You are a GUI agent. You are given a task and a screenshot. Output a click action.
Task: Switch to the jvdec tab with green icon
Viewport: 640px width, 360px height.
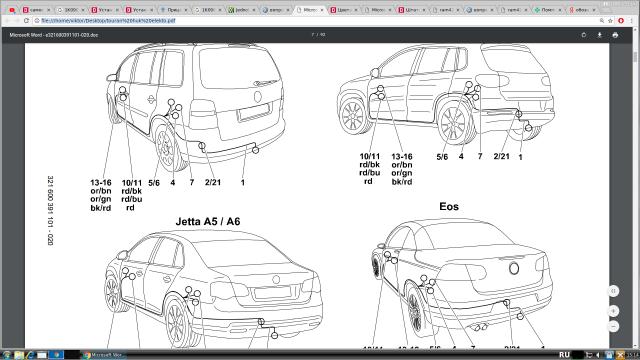(x=242, y=10)
